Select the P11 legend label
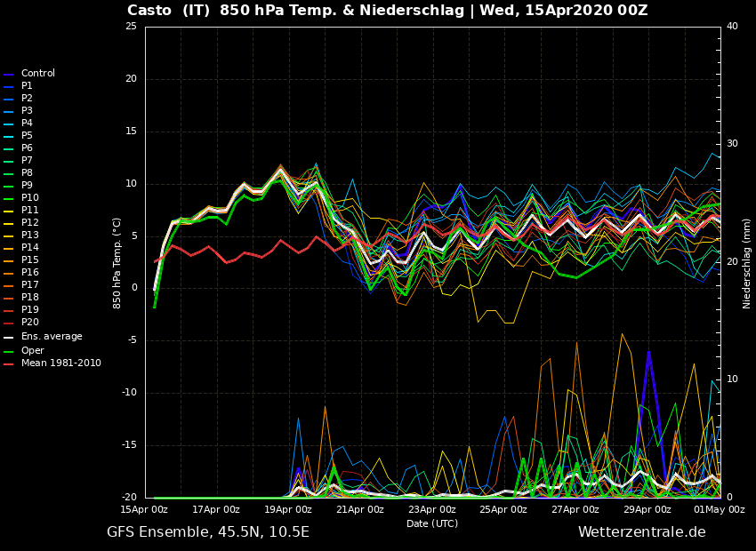This screenshot has width=756, height=551. pyautogui.click(x=29, y=211)
